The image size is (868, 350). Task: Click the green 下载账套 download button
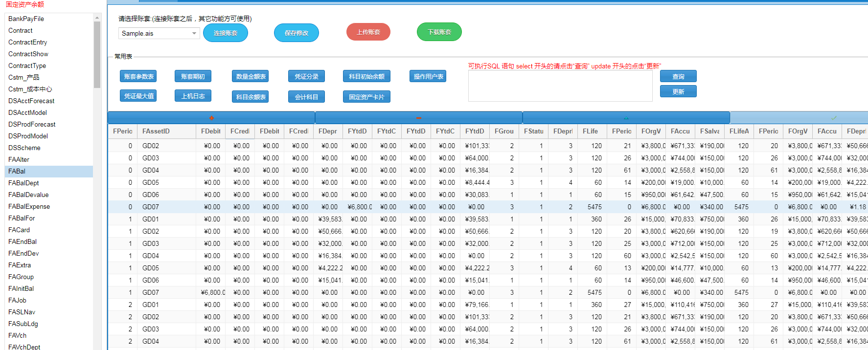point(439,32)
